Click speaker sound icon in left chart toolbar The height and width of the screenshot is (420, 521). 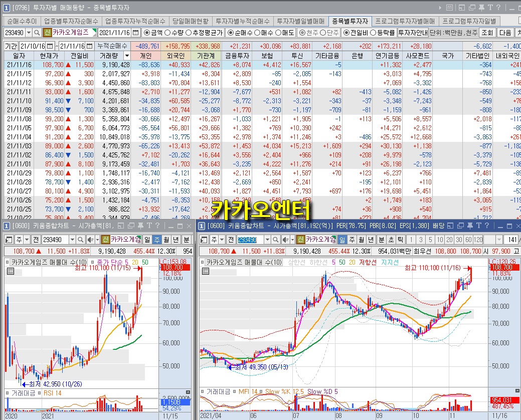click(90, 240)
